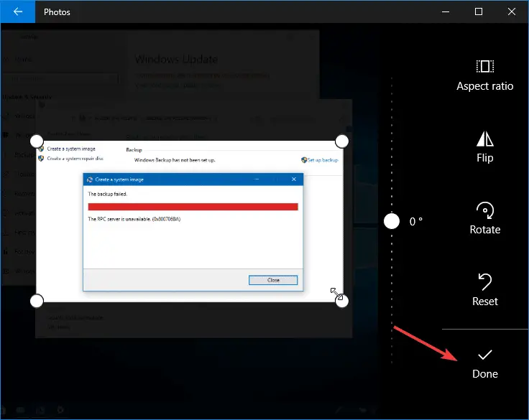Select the straighten angle slider handle
Viewport: 529px width, 420px height.
[x=392, y=221]
